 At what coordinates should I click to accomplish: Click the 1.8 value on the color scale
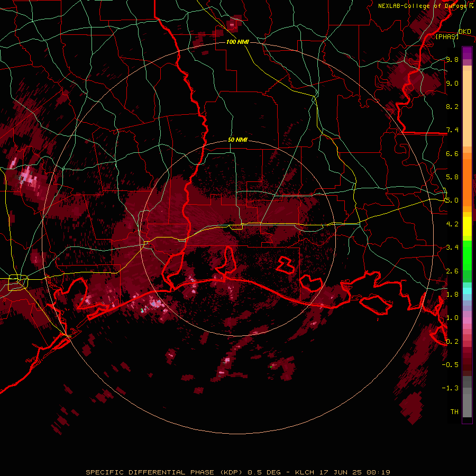coord(452,295)
